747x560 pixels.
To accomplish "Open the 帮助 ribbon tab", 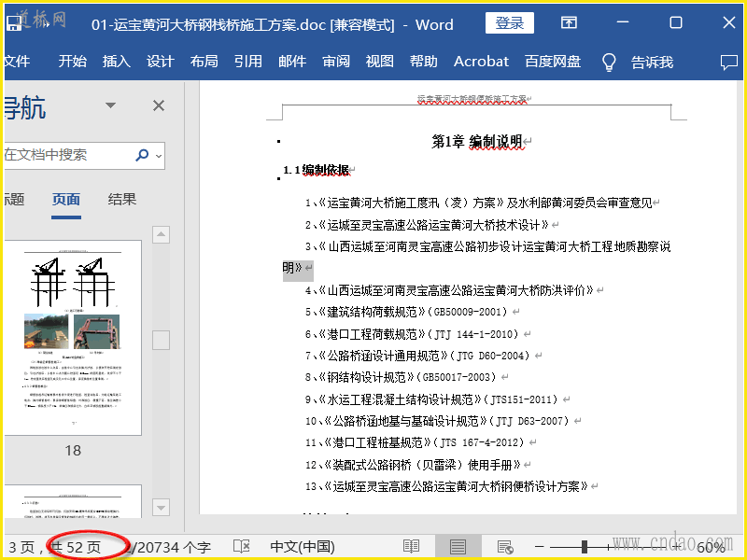I will point(424,62).
